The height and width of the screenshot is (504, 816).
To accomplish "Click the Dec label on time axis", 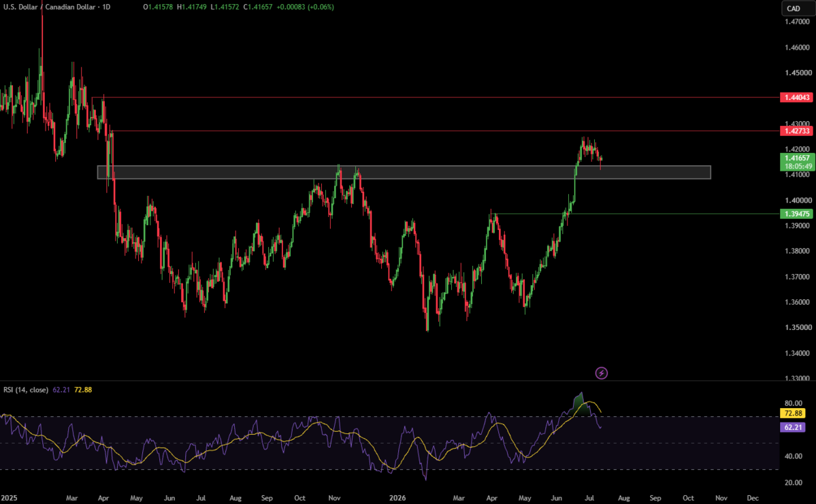I will click(753, 498).
